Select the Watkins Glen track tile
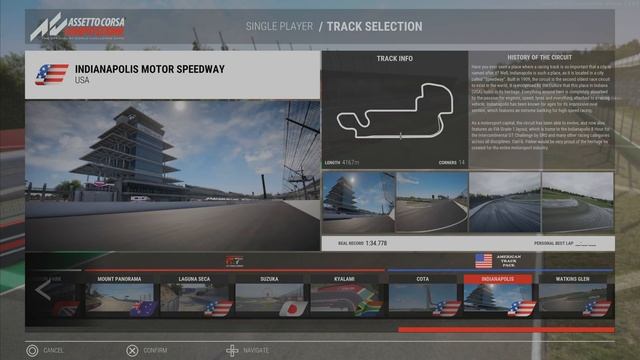This screenshot has height=360, width=640. coord(573,296)
